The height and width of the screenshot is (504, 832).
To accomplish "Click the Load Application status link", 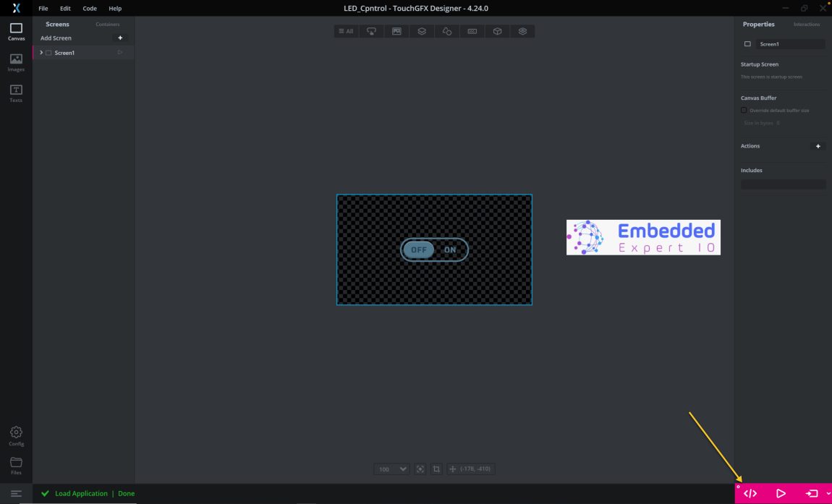I will (x=82, y=493).
